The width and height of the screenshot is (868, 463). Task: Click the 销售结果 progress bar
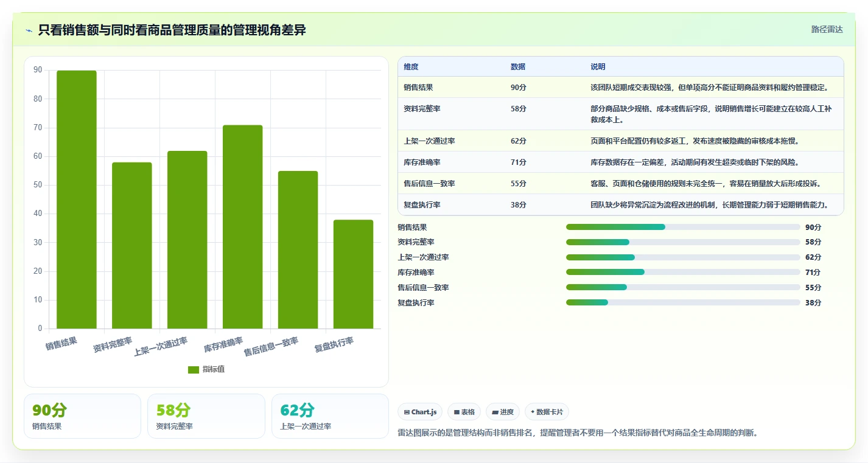click(683, 227)
